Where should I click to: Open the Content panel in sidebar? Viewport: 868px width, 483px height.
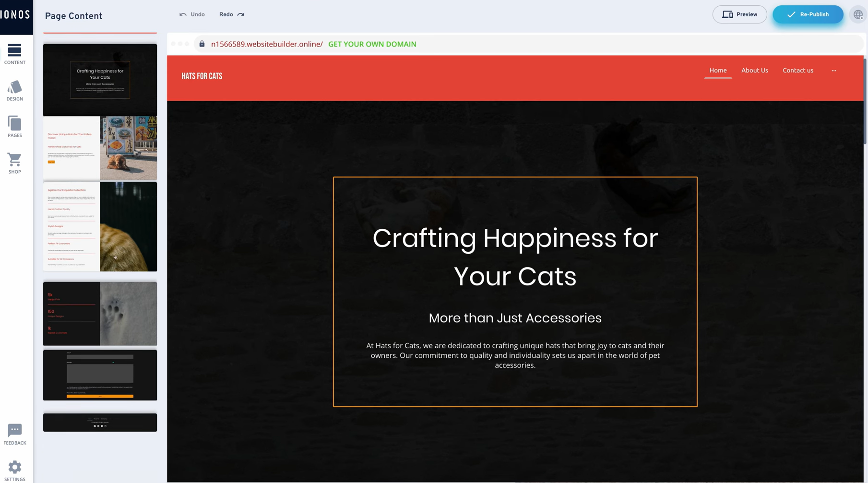click(x=14, y=54)
